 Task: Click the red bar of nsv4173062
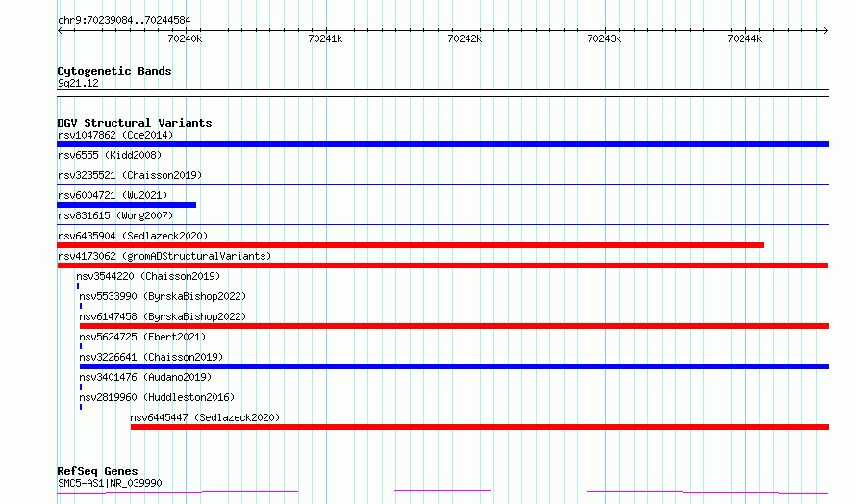pyautogui.click(x=442, y=265)
